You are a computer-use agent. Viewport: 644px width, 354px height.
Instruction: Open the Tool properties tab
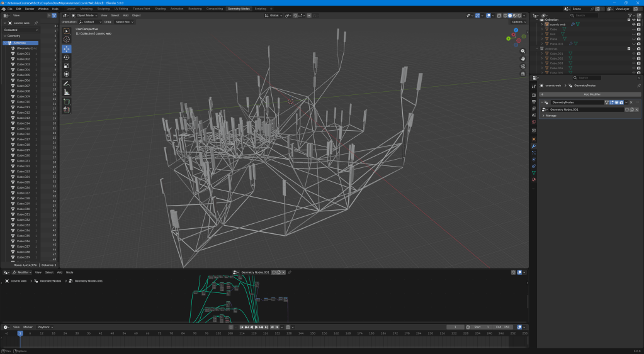(x=533, y=86)
